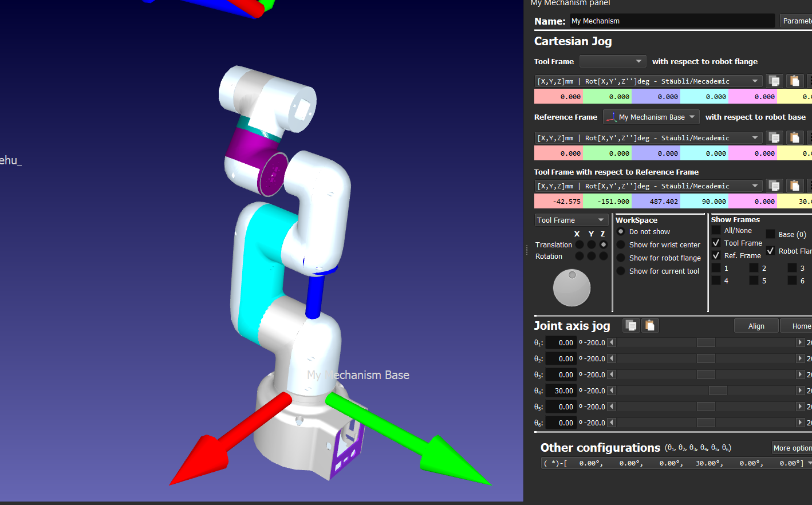The image size is (812, 505).
Task: Toggle the All/None frames checkbox
Action: click(716, 230)
